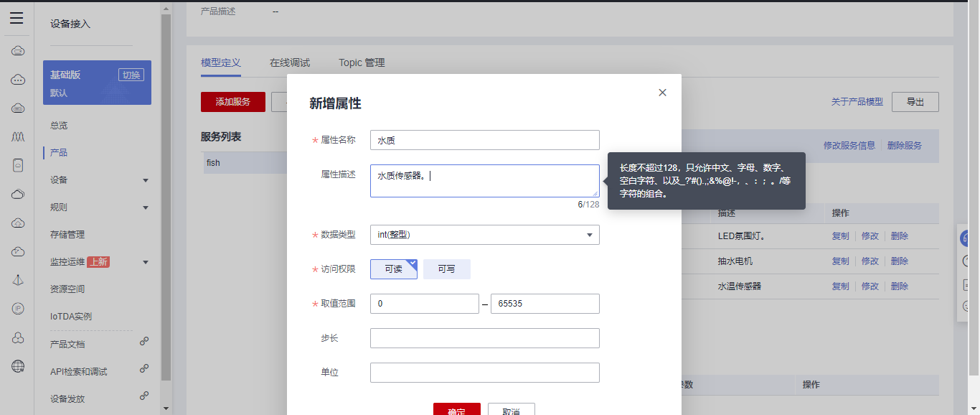This screenshot has height=415, width=980.
Task: Click 复制 in the LED氛围灯 row
Action: (x=840, y=236)
